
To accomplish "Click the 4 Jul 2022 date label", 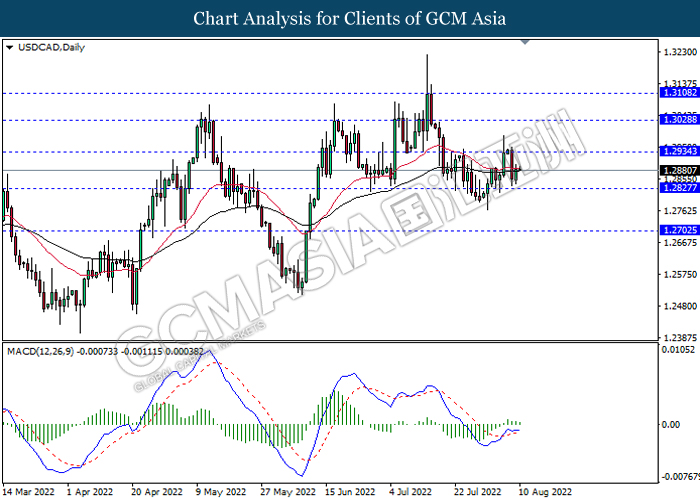I will [x=411, y=492].
